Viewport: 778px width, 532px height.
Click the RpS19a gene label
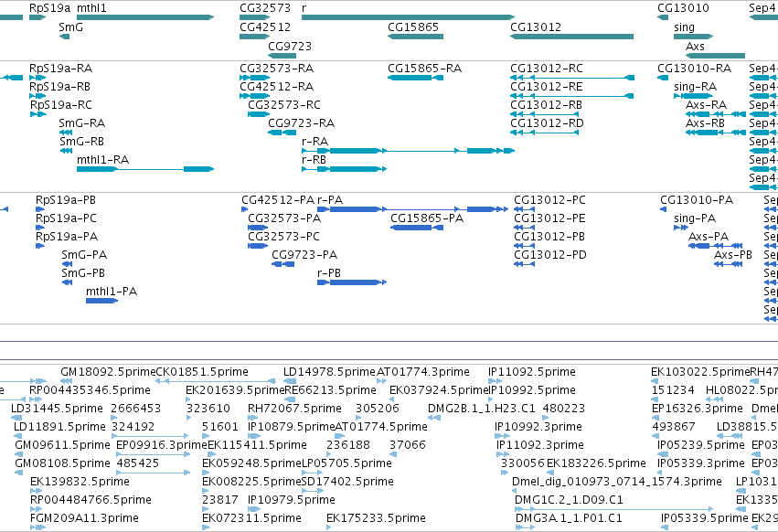coord(49,8)
